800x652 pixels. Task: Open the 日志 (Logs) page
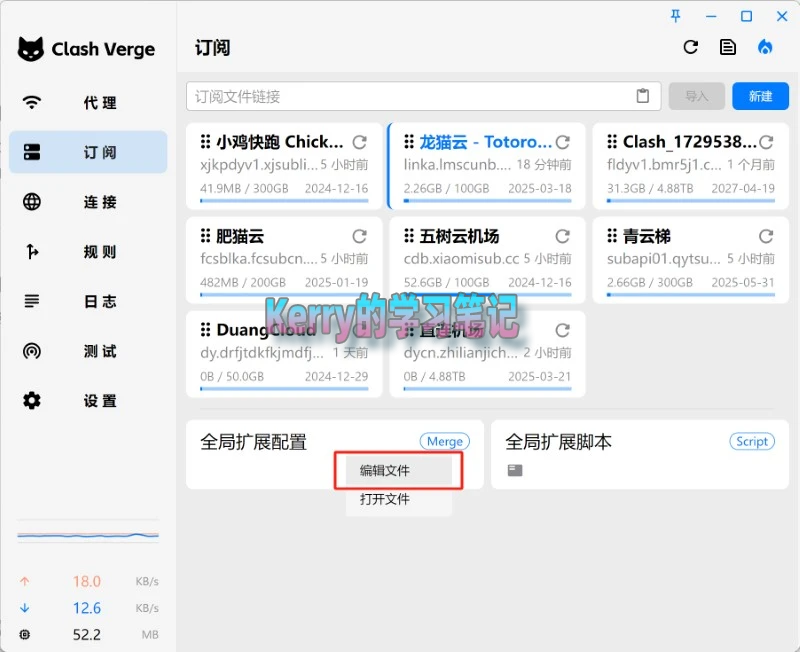point(88,301)
